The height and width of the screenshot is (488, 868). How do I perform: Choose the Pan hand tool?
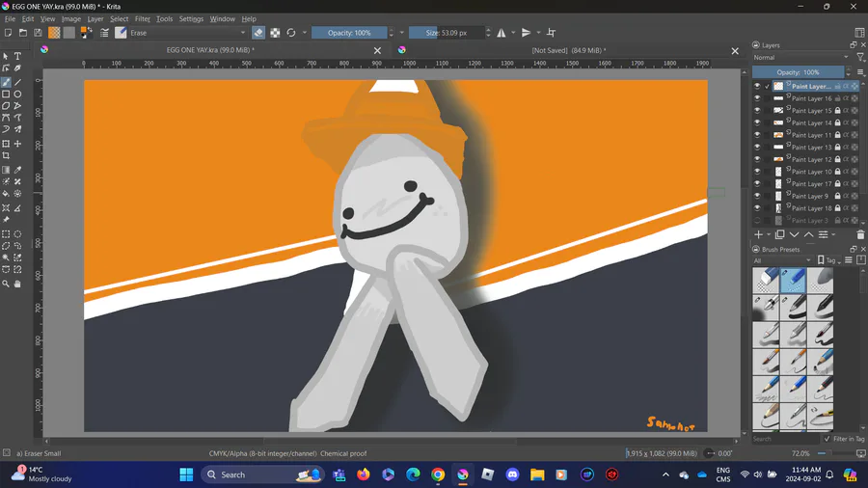tap(17, 284)
